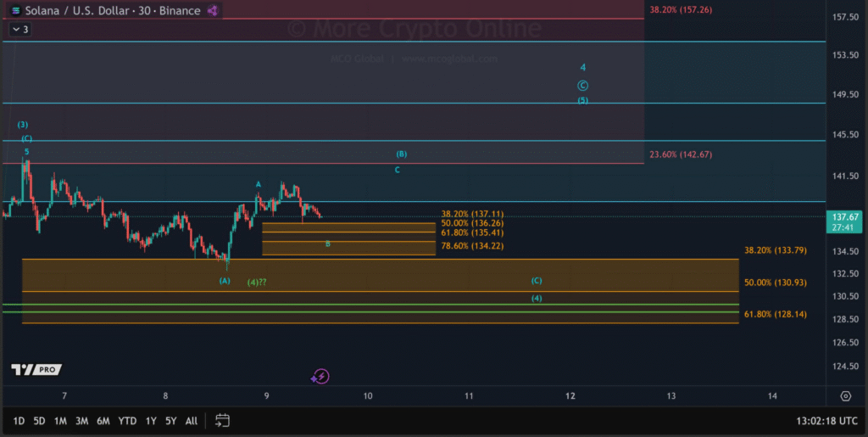Click the (4)?? green wave label
Image resolution: width=868 pixels, height=437 pixels.
tap(257, 283)
